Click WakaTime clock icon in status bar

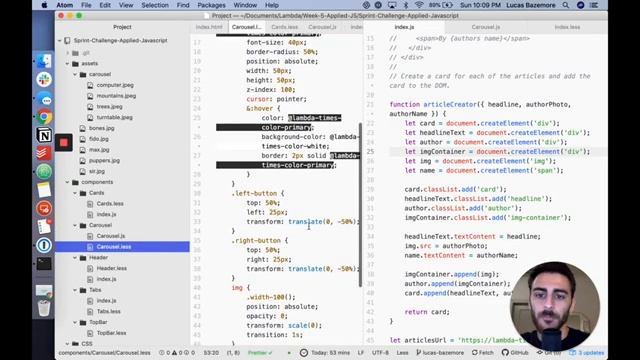[304, 353]
